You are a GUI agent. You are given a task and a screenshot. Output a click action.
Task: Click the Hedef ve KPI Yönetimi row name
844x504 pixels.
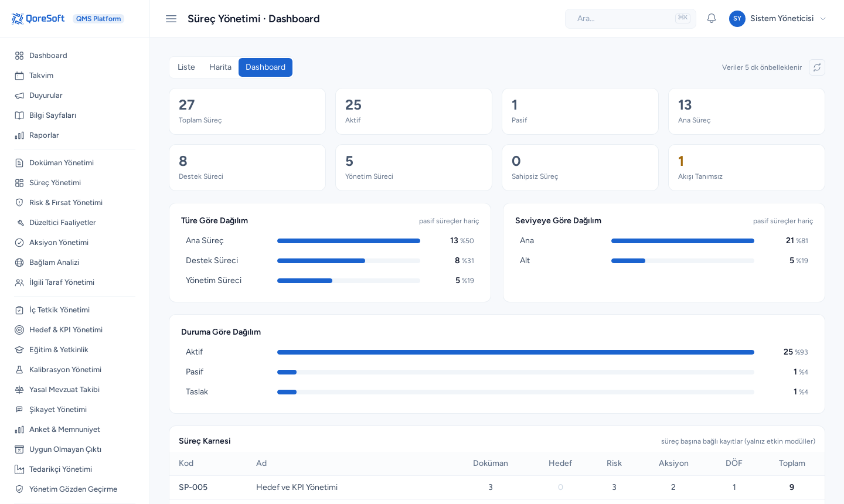(x=297, y=488)
